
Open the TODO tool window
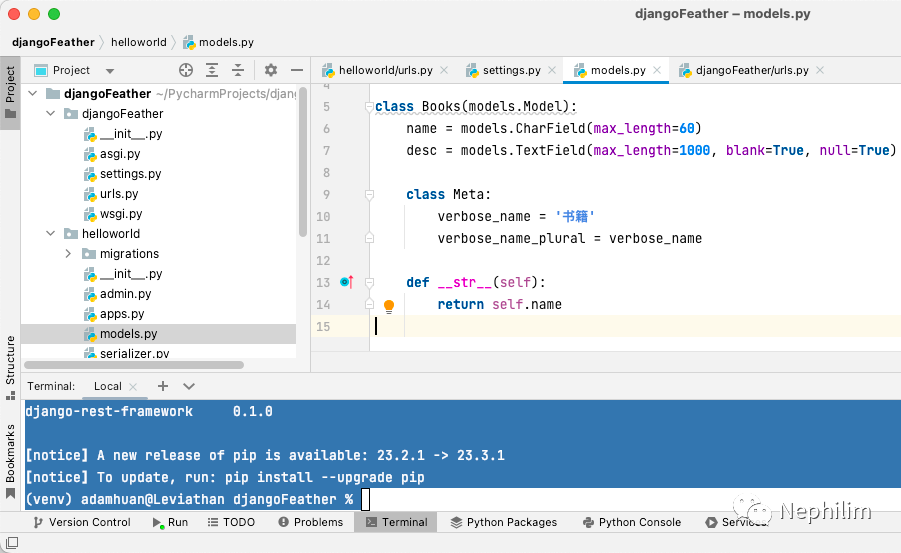click(x=231, y=522)
